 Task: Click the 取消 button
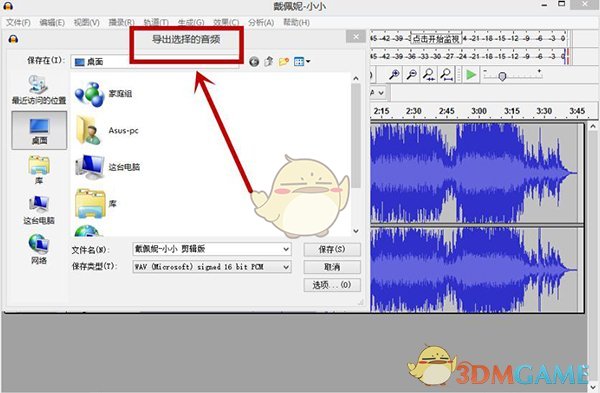click(x=332, y=267)
